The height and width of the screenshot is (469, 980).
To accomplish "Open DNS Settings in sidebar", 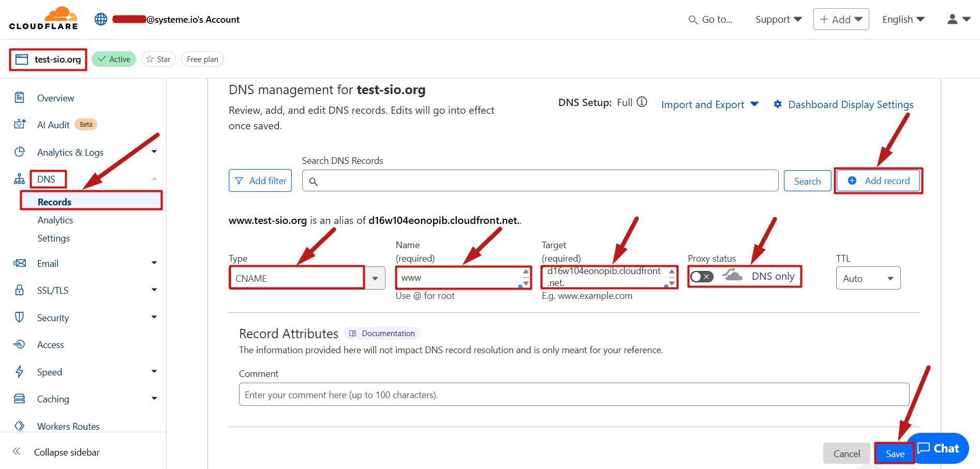I will [x=53, y=238].
